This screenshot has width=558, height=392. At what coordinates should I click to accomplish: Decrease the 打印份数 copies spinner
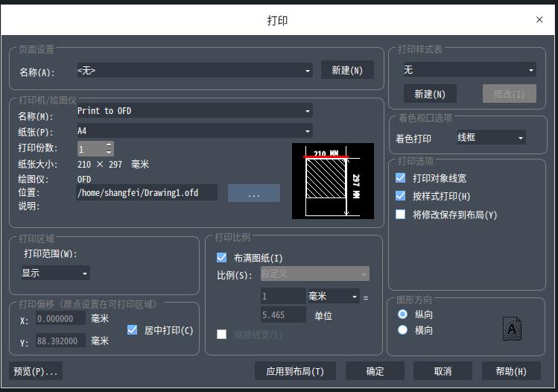tap(109, 152)
